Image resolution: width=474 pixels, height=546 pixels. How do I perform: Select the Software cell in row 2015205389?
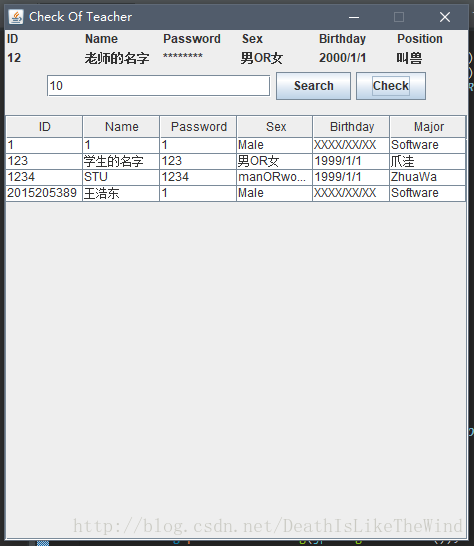pyautogui.click(x=428, y=193)
